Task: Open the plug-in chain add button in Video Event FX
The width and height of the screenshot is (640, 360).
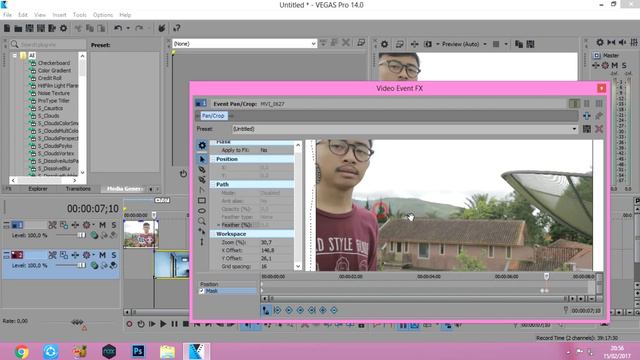Action: (x=587, y=116)
